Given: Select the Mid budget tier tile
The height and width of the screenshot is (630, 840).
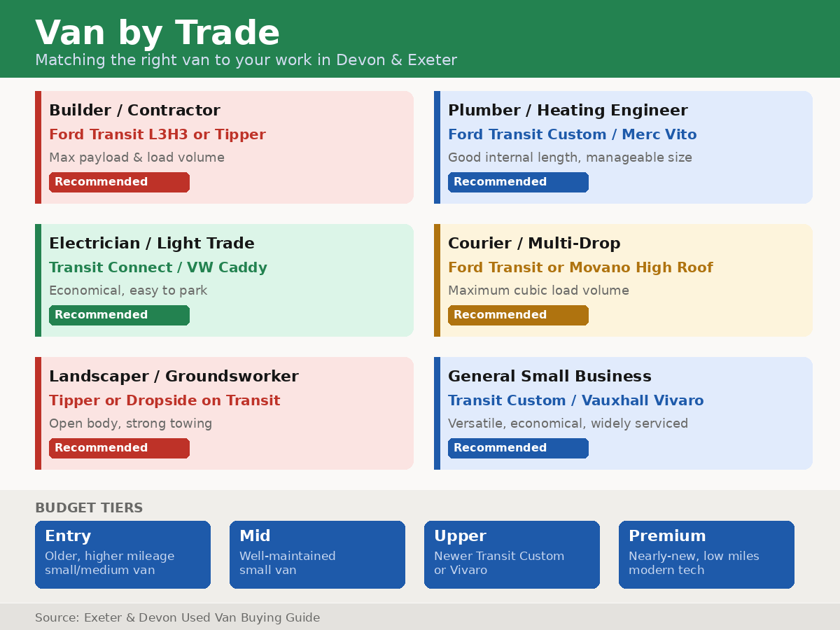Looking at the screenshot, I should [317, 554].
